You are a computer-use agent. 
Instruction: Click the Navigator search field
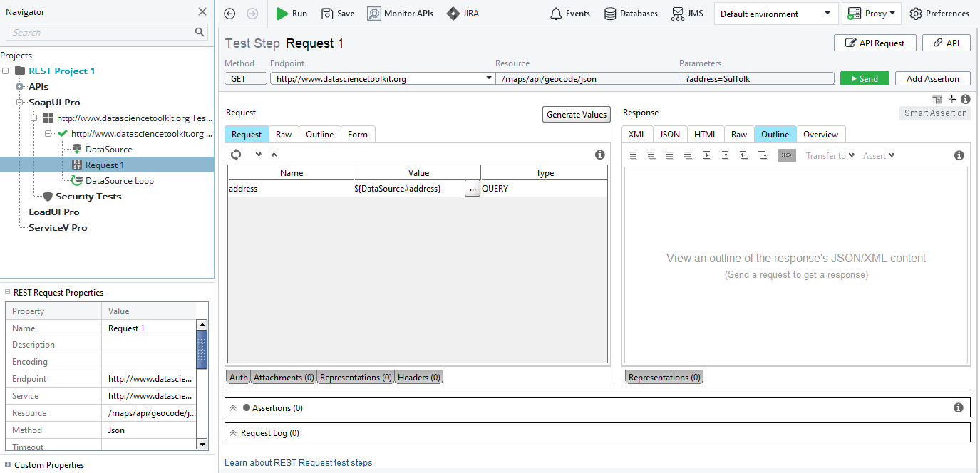tap(100, 32)
